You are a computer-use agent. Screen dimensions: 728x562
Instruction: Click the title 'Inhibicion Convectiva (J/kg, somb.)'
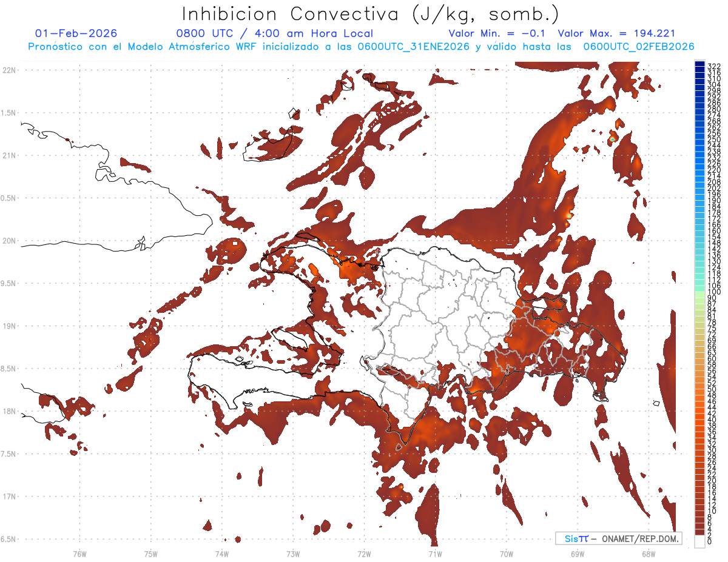[x=370, y=14]
